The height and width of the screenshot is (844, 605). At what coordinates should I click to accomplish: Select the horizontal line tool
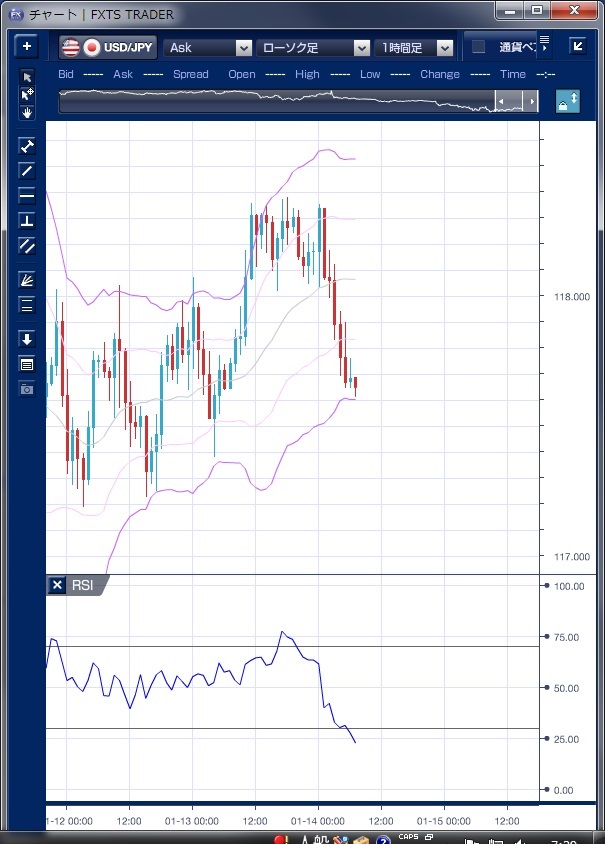pos(27,195)
